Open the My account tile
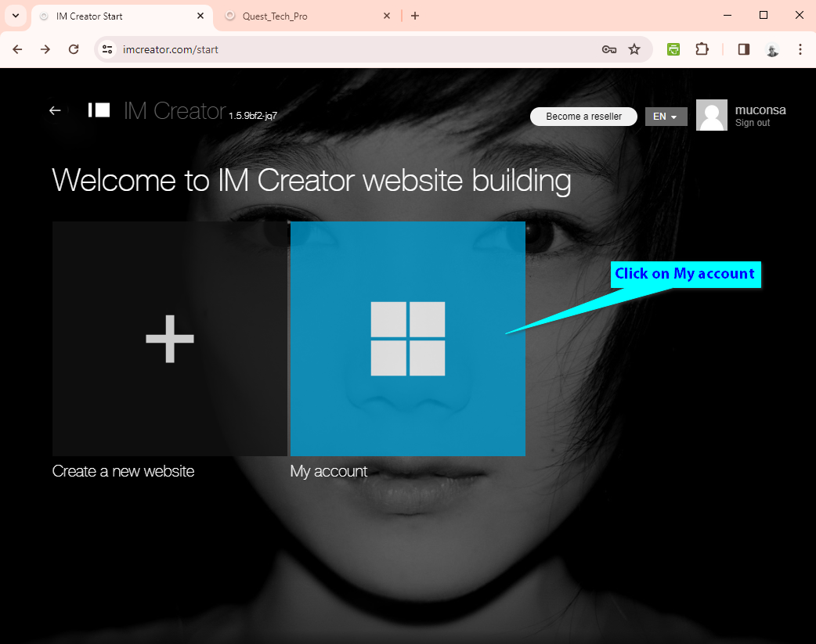 (407, 338)
